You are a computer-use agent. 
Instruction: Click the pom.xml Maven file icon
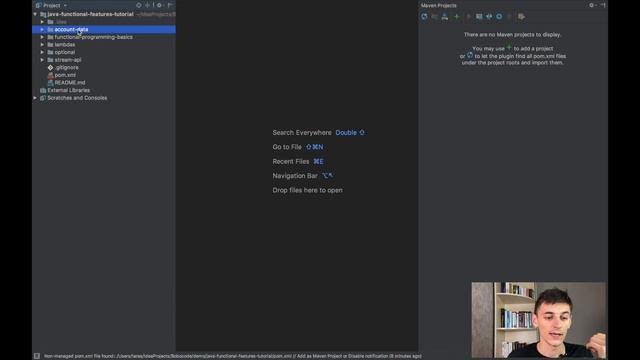tap(51, 75)
